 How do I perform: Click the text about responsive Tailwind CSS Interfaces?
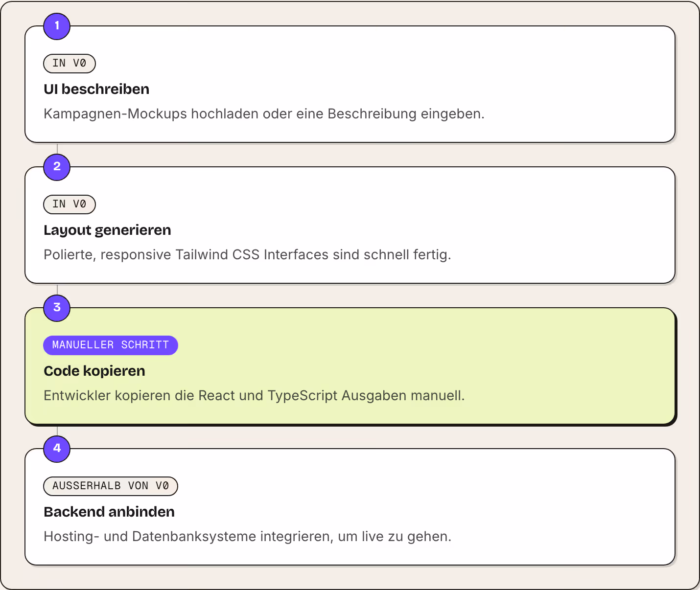coord(247,254)
